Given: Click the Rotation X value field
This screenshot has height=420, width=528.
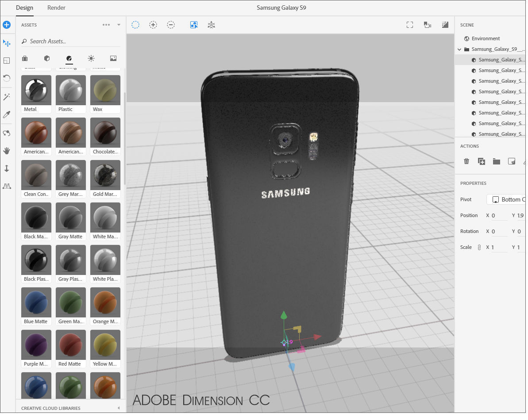Looking at the screenshot, I should (499, 231).
